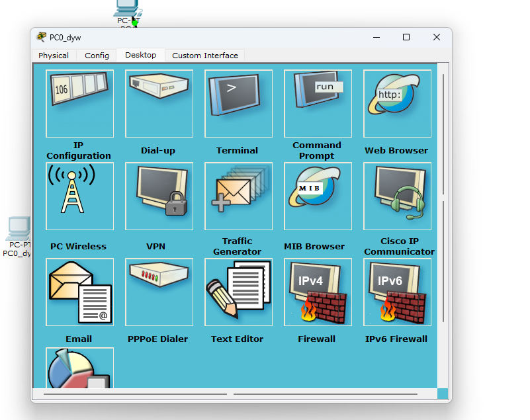Click the "Web Browser" label

396,150
